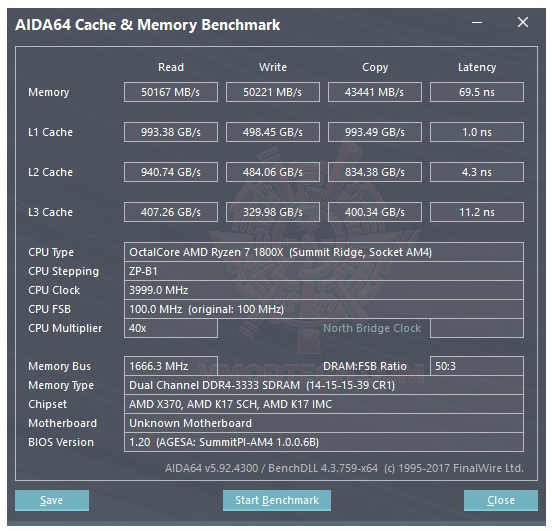Click the L3 Cache row label
This screenshot has height=531, width=552.
pos(50,212)
